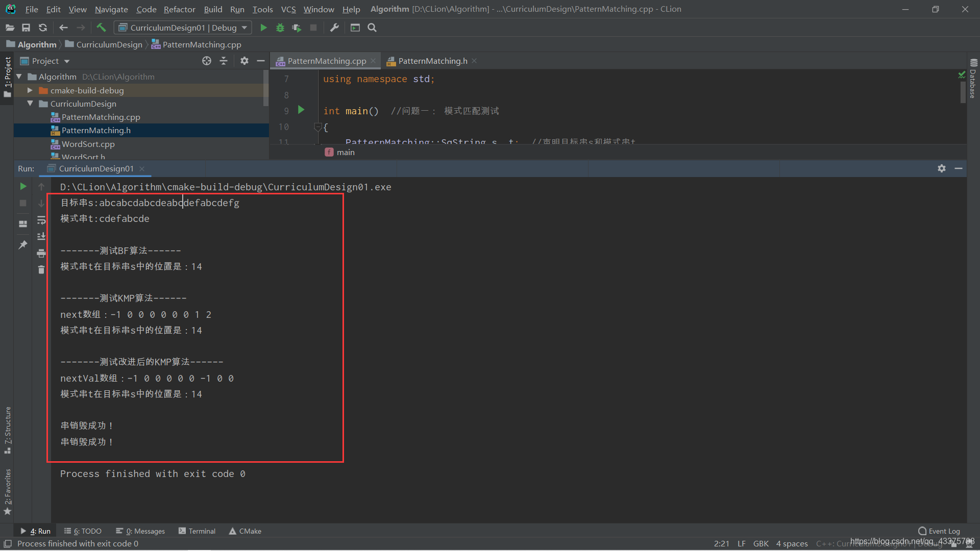Click the toolbar Stop icon
Viewport: 980px width, 551px height.
[x=313, y=28]
